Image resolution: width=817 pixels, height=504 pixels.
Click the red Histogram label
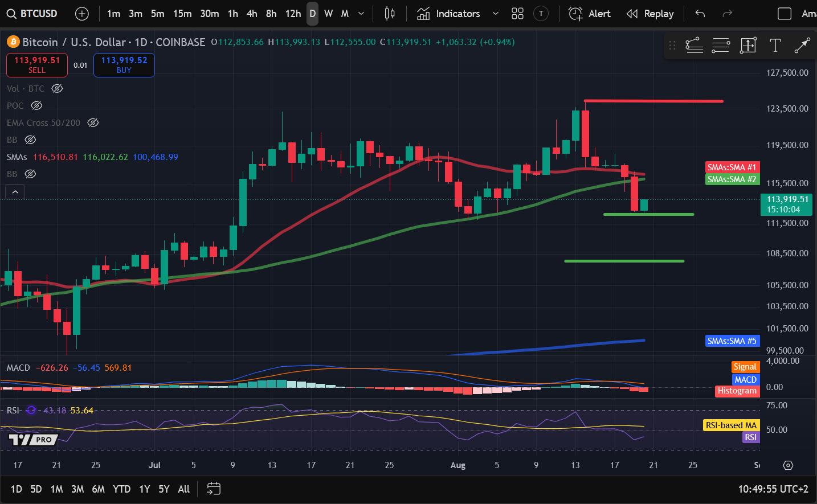[x=737, y=391]
